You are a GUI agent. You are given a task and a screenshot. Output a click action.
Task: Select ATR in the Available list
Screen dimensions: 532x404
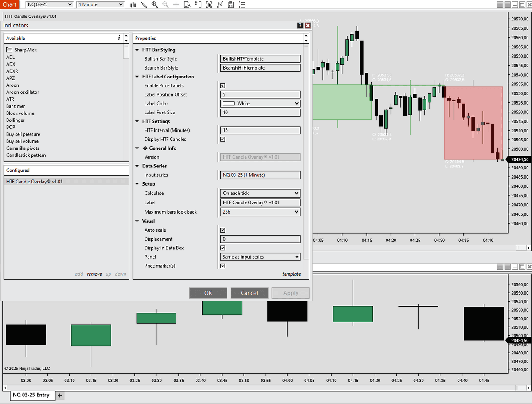point(10,99)
